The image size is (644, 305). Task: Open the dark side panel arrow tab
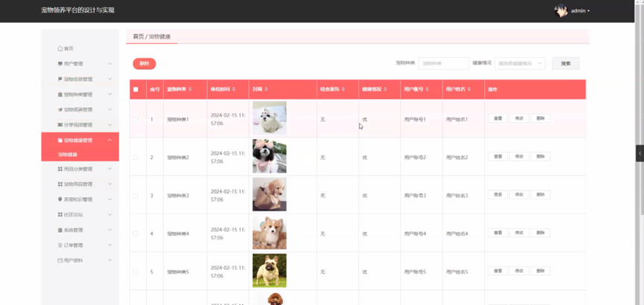click(x=640, y=153)
